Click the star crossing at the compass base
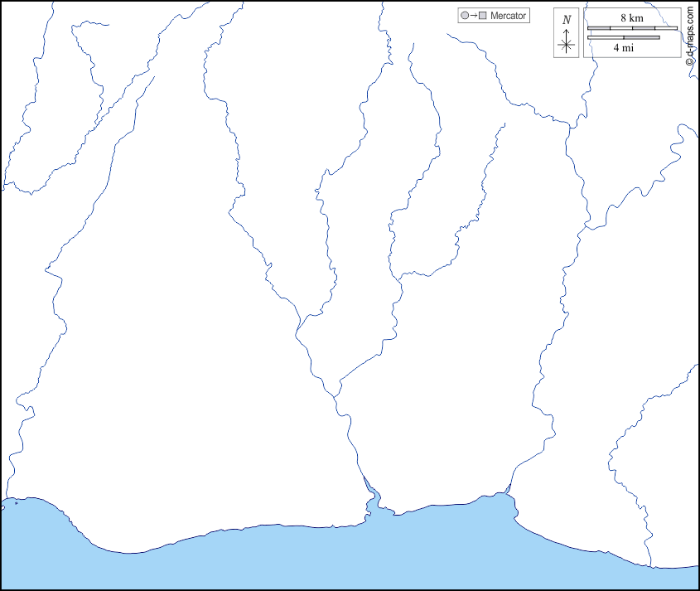The image size is (700, 591). tap(567, 45)
